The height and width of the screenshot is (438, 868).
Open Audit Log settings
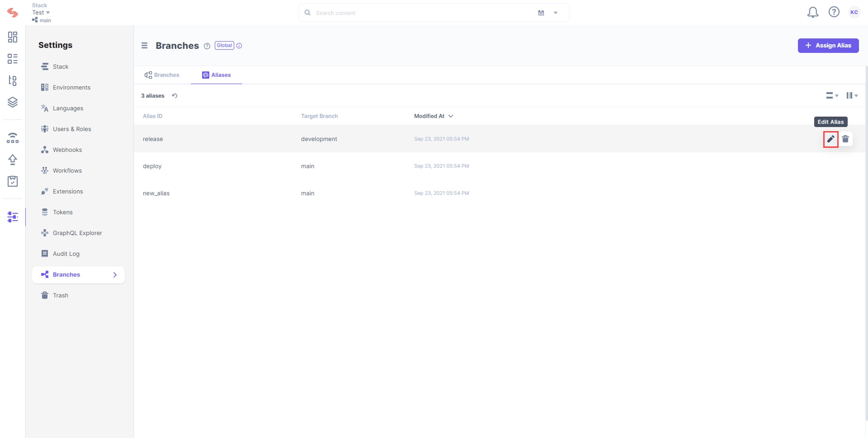point(66,254)
